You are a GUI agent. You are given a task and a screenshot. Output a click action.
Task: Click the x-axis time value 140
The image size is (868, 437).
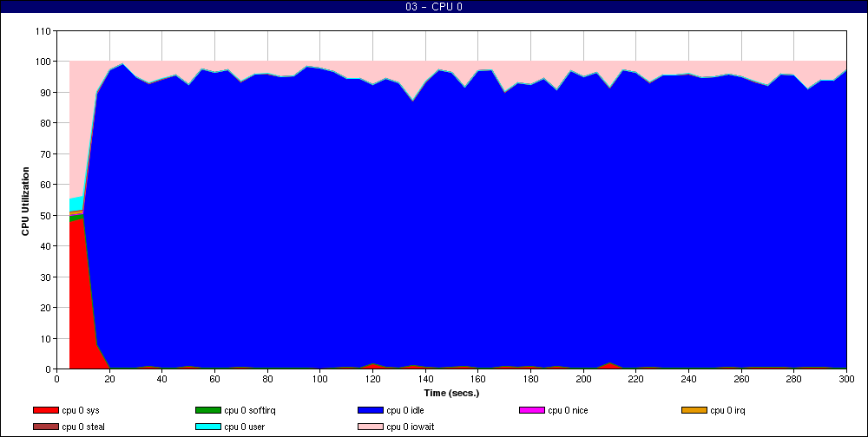(x=425, y=379)
